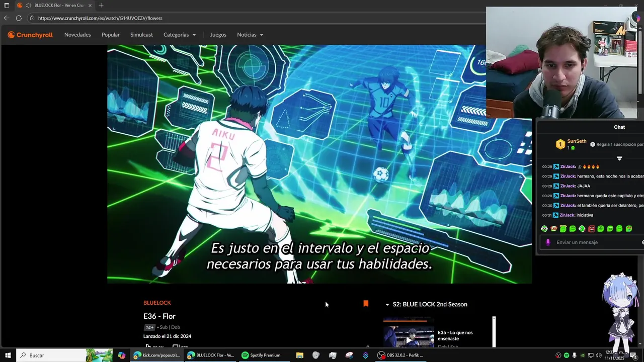644x362 pixels.
Task: Click the site info icon beside URL
Action: coord(32,18)
